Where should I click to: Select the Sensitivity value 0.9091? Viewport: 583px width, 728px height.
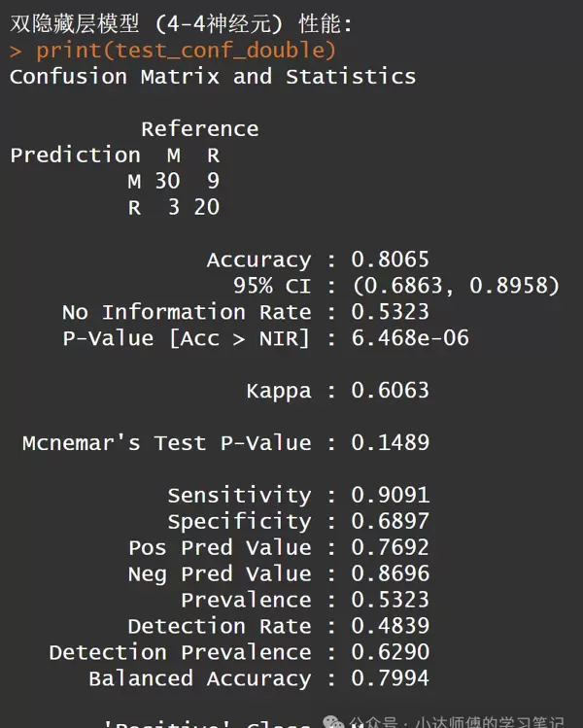tap(390, 495)
